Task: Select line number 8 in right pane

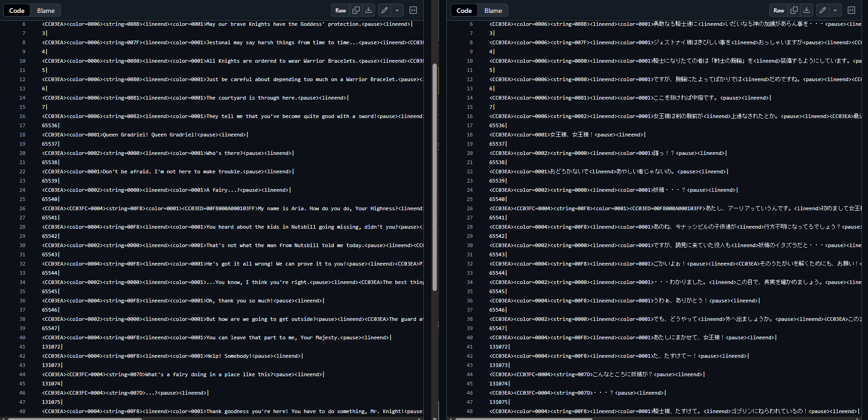Action: pyautogui.click(x=471, y=42)
